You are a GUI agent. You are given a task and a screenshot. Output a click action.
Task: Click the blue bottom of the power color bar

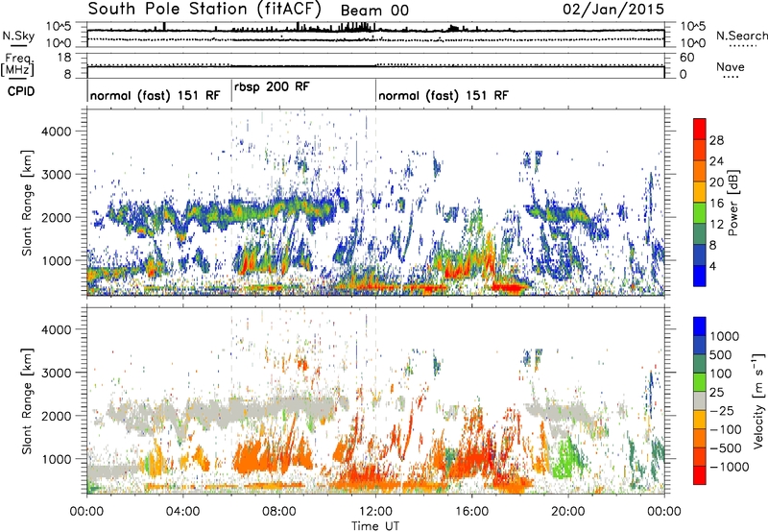click(700, 276)
